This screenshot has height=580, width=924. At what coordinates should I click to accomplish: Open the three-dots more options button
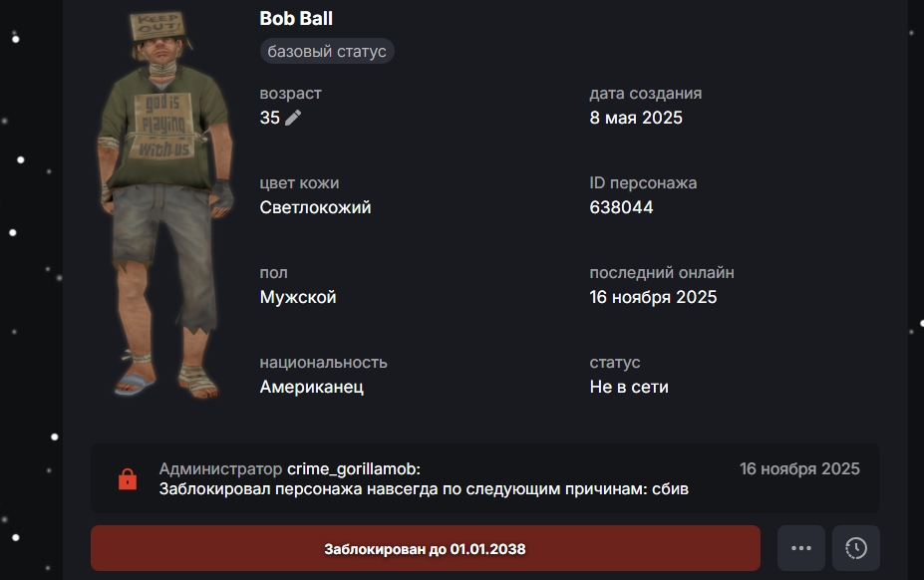point(800,548)
